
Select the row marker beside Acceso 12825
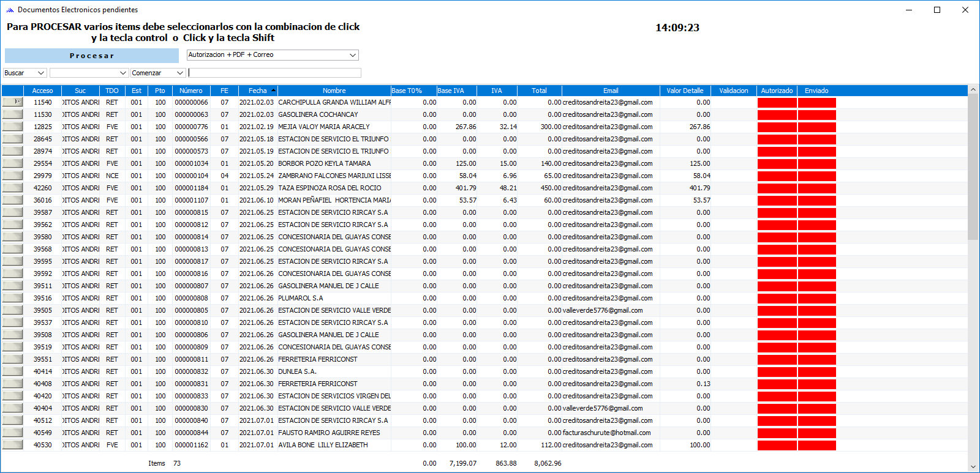(12, 127)
